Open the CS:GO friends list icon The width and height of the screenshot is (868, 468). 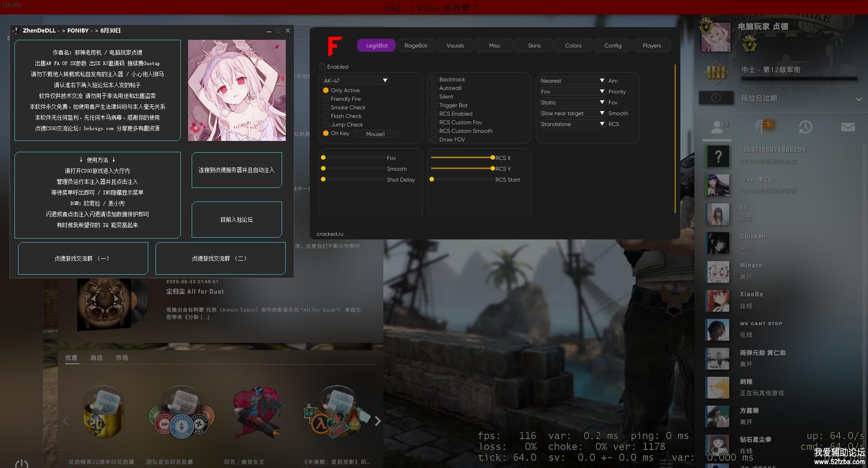click(717, 127)
